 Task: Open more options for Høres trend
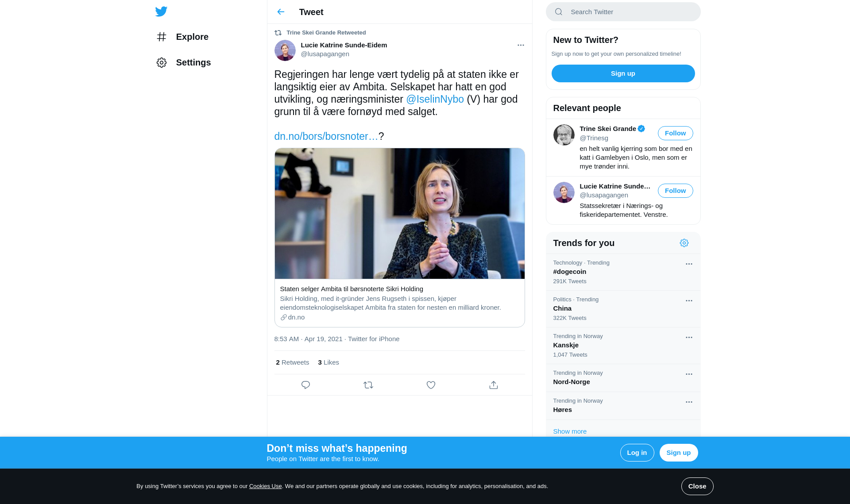pos(689,402)
